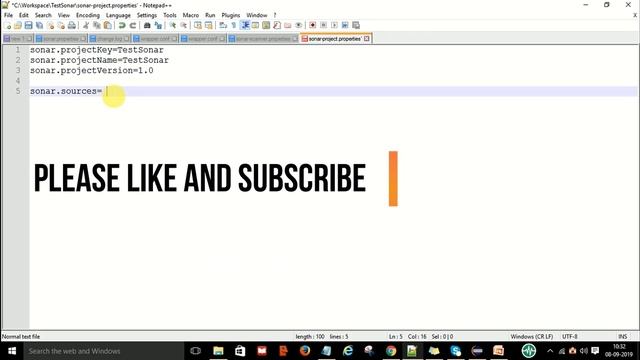
Task: Open the Run menu
Action: coord(210,15)
